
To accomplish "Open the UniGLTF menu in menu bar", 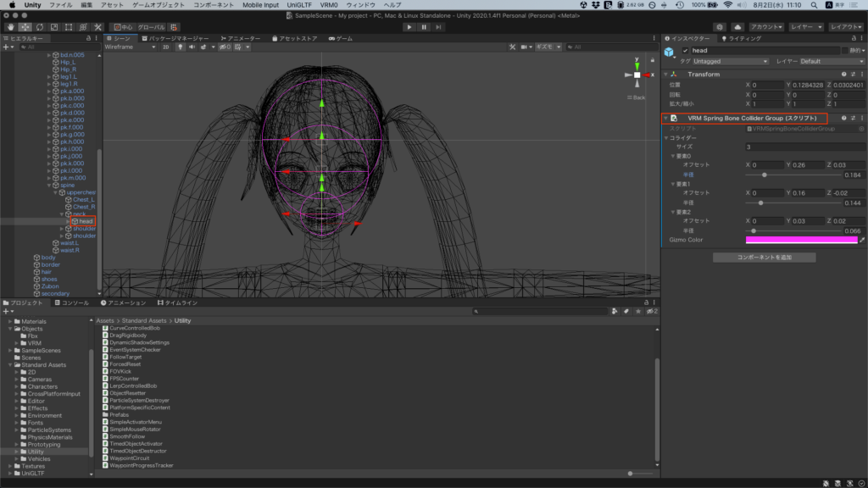I will [299, 5].
